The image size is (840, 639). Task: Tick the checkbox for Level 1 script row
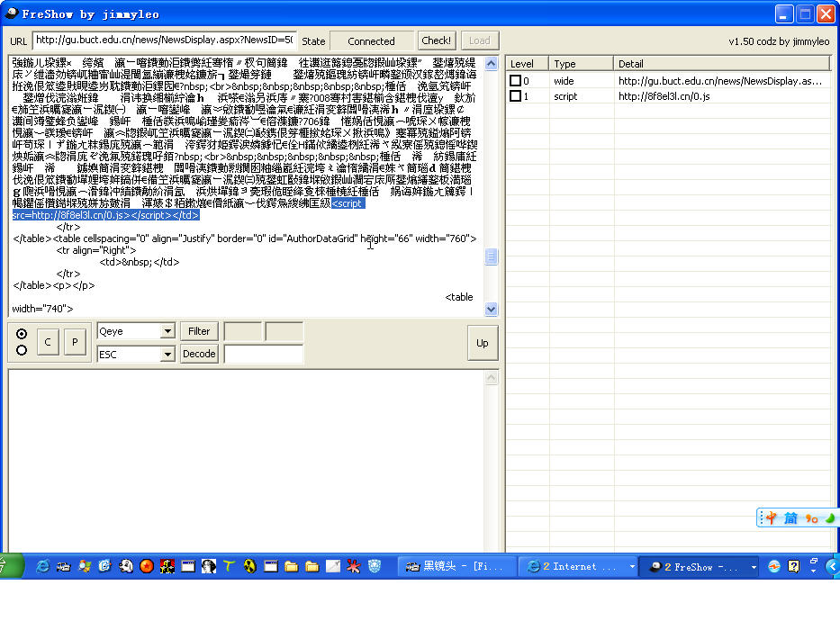(x=515, y=96)
